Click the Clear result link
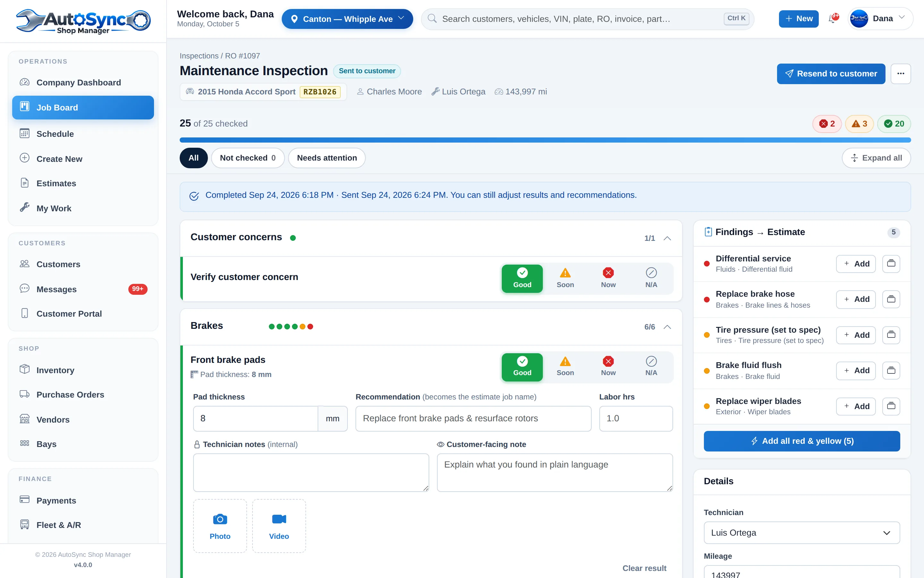The image size is (924, 578). (644, 568)
